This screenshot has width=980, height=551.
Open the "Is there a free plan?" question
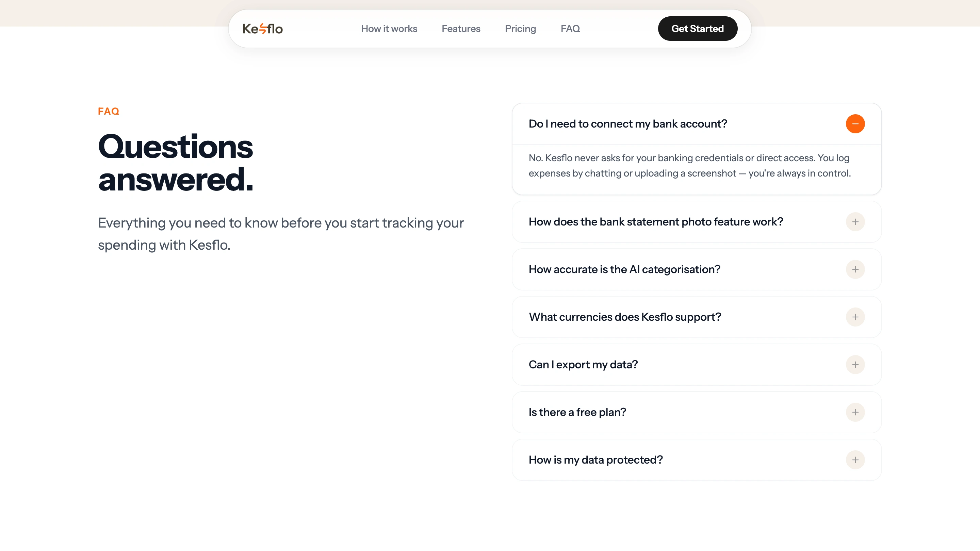pyautogui.click(x=577, y=412)
